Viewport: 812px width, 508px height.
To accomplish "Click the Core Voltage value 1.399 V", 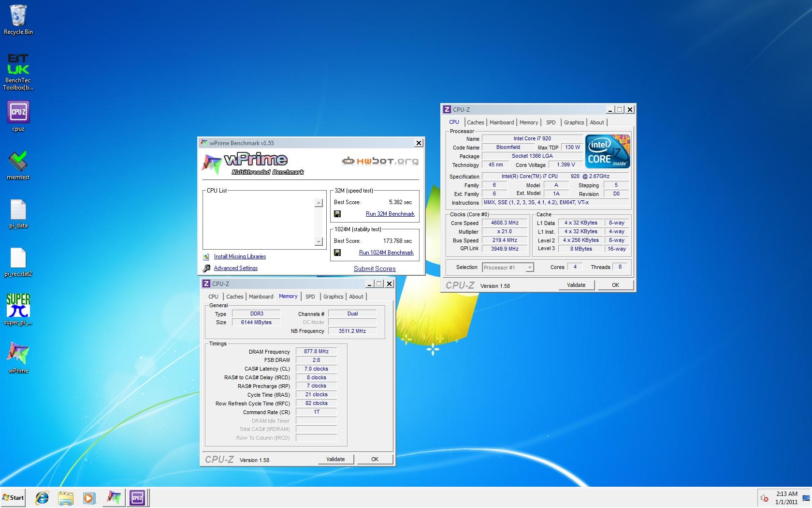I will coord(565,165).
